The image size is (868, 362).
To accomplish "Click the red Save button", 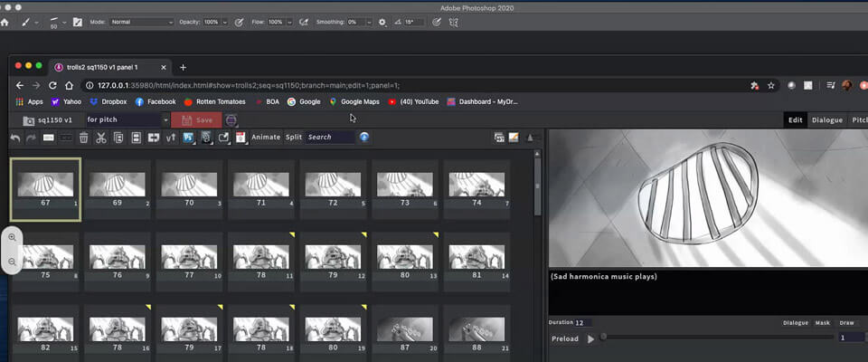I will (196, 120).
